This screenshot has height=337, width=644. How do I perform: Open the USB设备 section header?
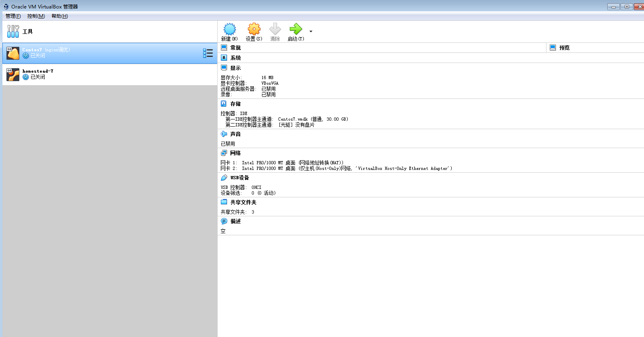(x=240, y=178)
